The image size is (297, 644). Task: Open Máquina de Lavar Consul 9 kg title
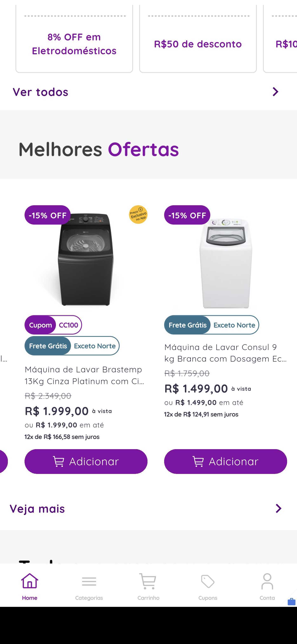pos(225,353)
